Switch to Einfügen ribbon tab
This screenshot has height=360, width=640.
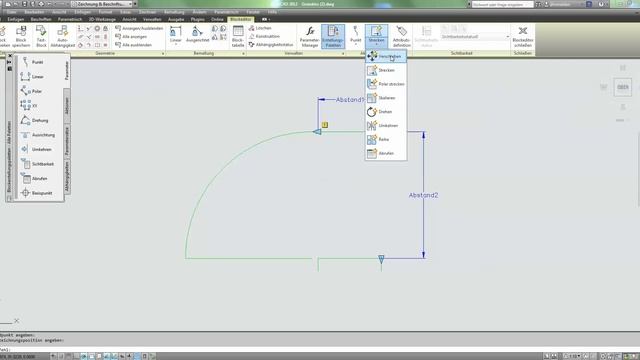(16, 19)
